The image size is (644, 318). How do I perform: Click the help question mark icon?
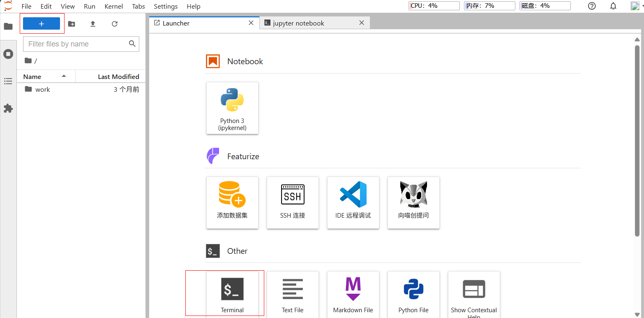coord(592,6)
